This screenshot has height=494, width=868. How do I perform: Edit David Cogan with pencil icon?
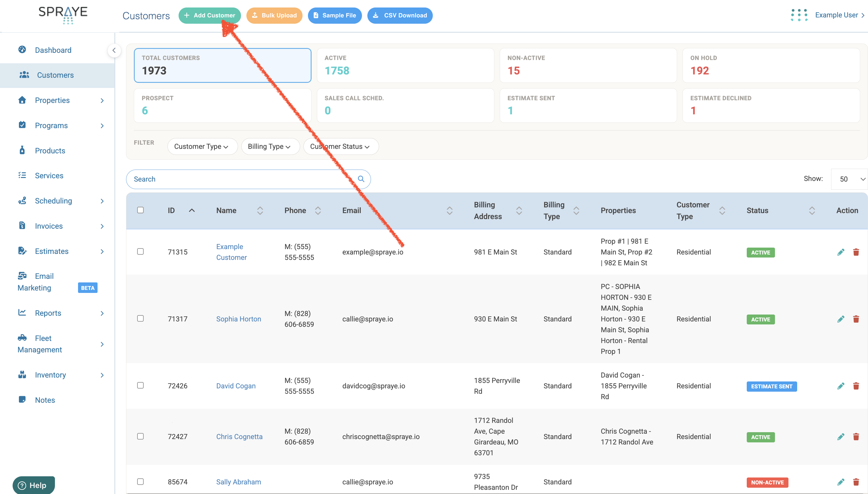[840, 386]
